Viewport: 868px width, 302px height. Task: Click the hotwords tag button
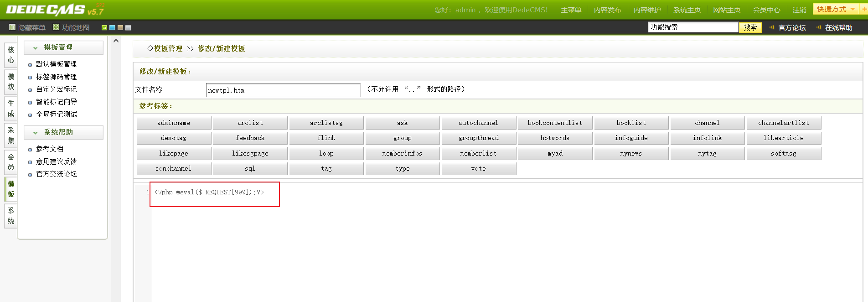pos(555,138)
